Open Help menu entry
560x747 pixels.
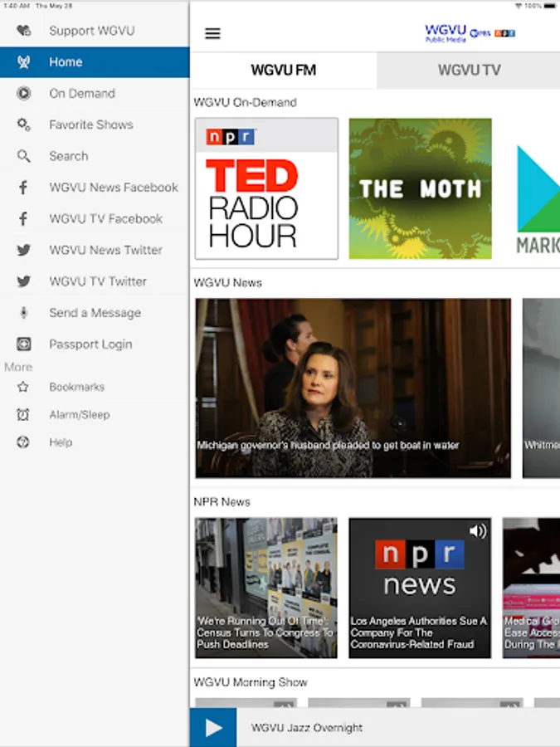pyautogui.click(x=95, y=442)
